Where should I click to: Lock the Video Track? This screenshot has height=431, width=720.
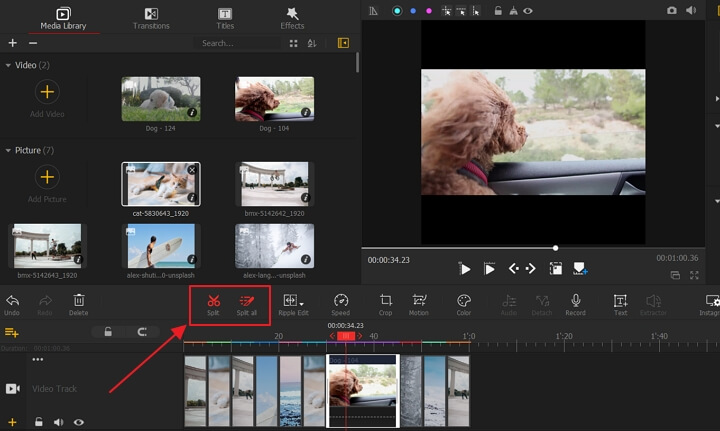click(x=38, y=423)
